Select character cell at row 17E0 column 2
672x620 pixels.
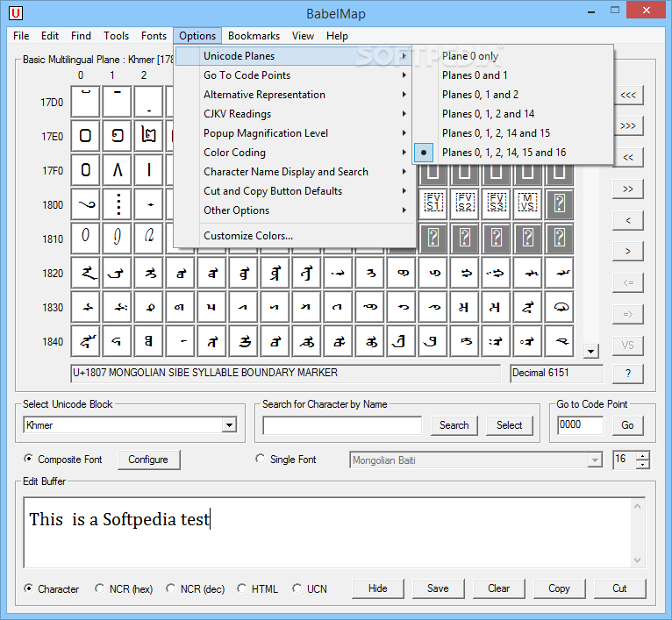coord(149,136)
